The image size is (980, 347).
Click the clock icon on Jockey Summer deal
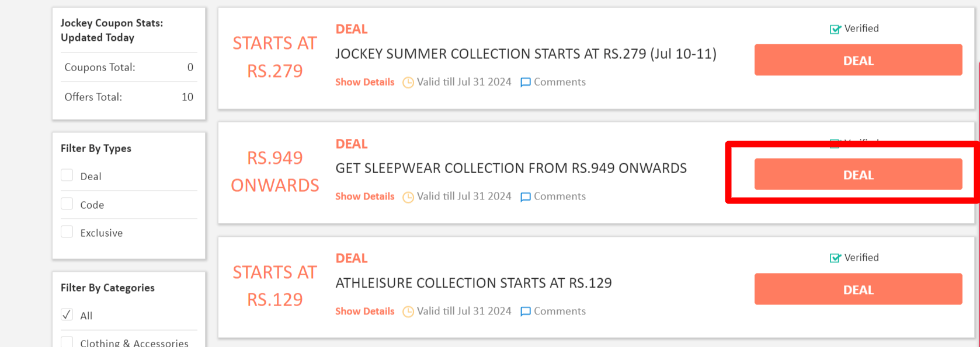pos(408,82)
